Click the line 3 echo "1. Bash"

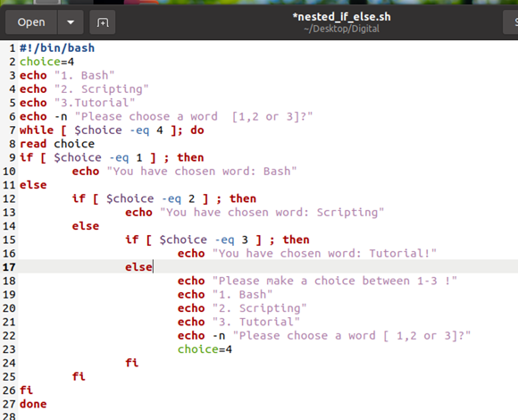[67, 75]
